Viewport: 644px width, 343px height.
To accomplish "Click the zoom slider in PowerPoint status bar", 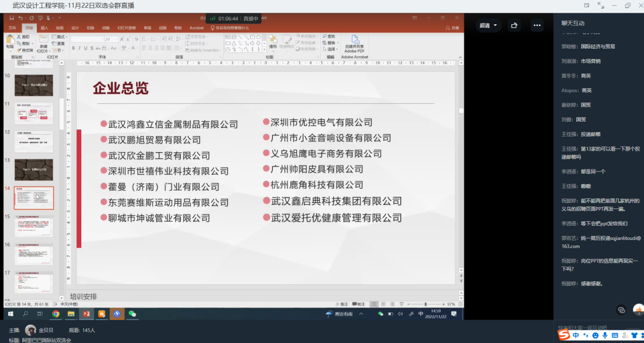I will coord(426,304).
